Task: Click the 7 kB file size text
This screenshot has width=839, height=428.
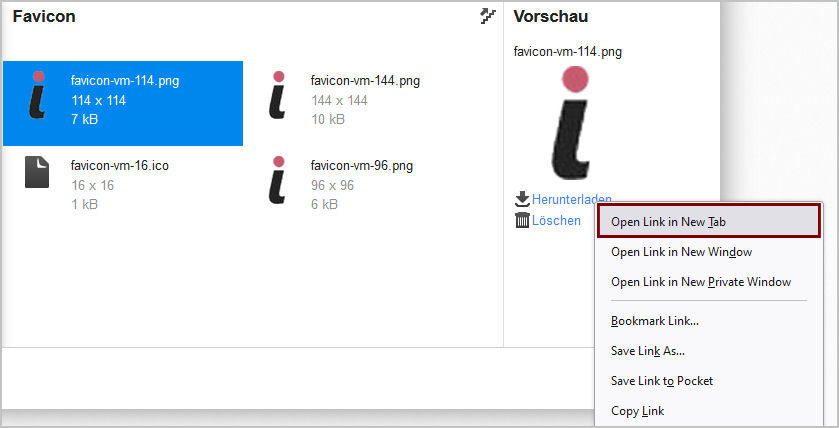Action: coord(85,119)
